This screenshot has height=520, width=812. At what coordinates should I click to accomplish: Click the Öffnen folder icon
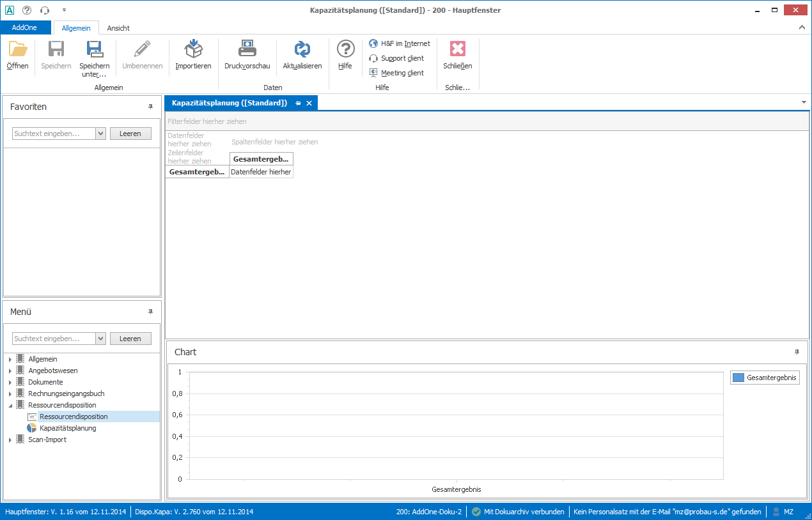[17, 50]
